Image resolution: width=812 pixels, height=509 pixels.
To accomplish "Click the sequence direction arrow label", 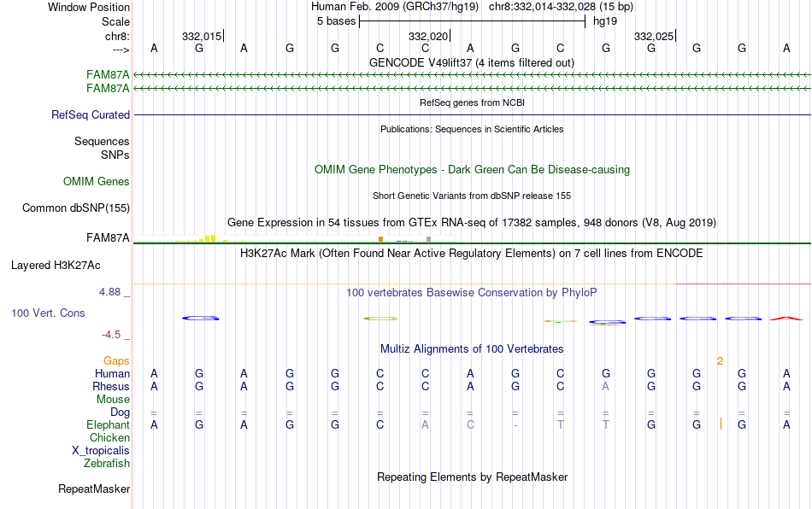I will 121,50.
